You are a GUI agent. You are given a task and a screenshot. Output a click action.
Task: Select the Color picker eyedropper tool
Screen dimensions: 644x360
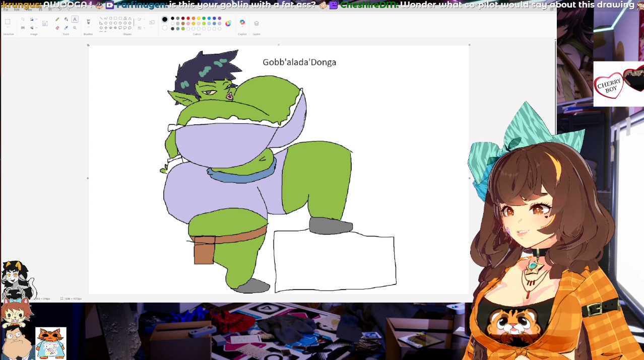tap(66, 28)
